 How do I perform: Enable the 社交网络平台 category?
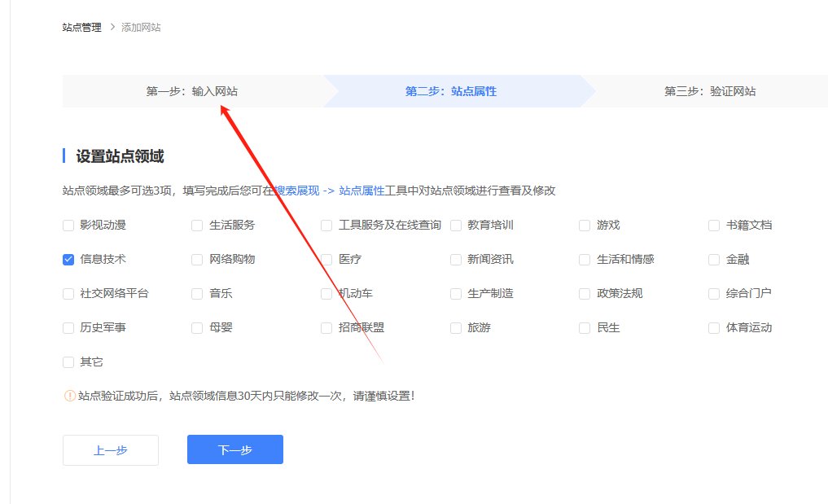coord(68,293)
